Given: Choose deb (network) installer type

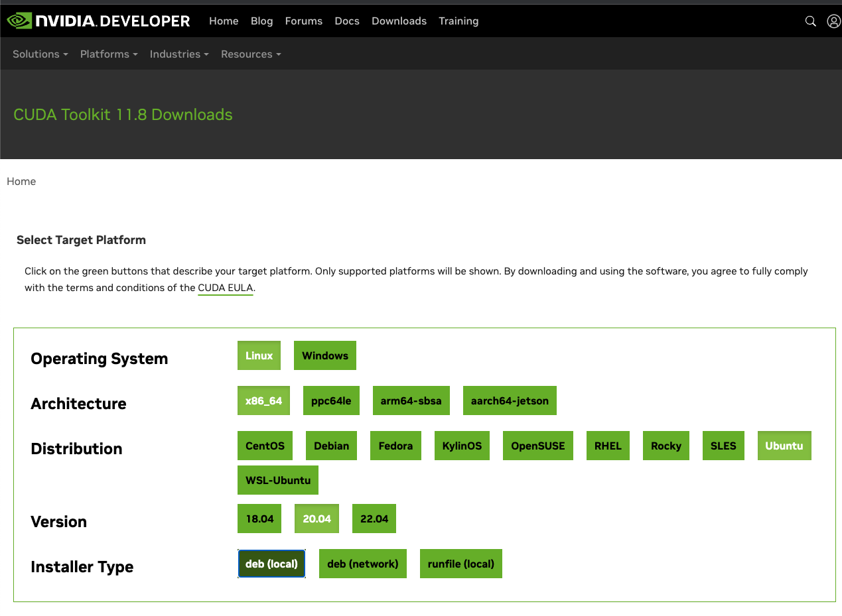Looking at the screenshot, I should point(363,564).
